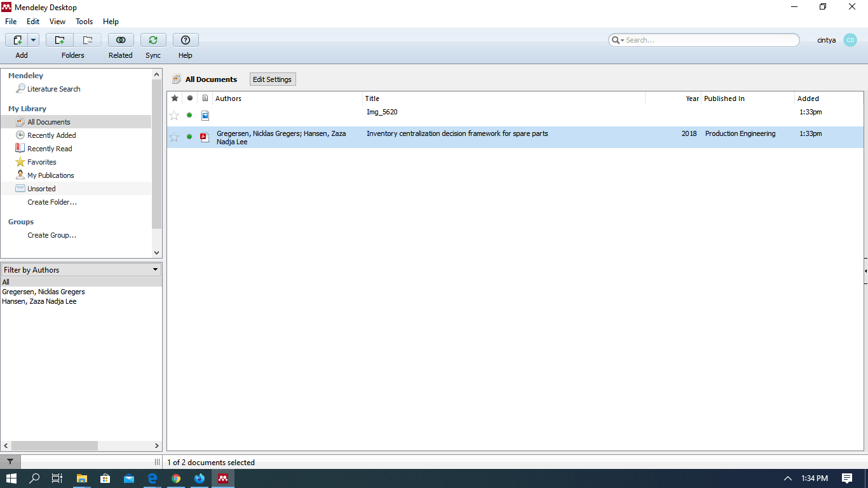Click the Add document toolbar icon
This screenshot has height=488, width=868.
pos(18,40)
